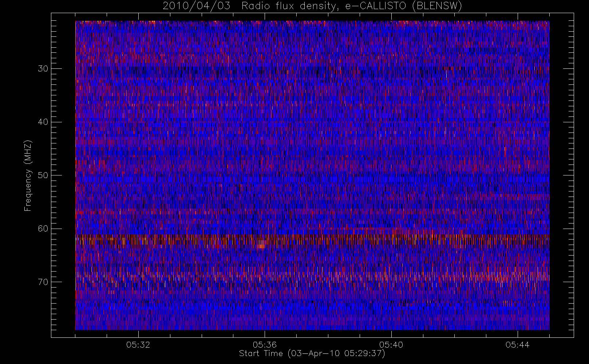Click the 05:44 time axis label
Screen dimensions: 589x364
click(x=517, y=345)
